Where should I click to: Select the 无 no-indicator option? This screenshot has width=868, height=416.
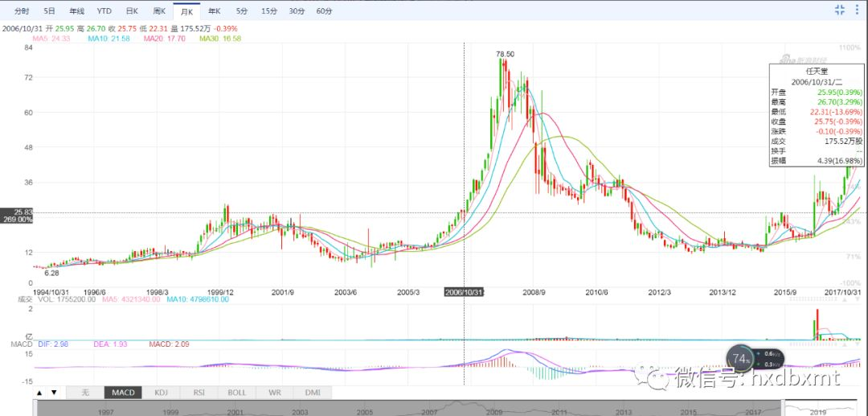point(84,392)
